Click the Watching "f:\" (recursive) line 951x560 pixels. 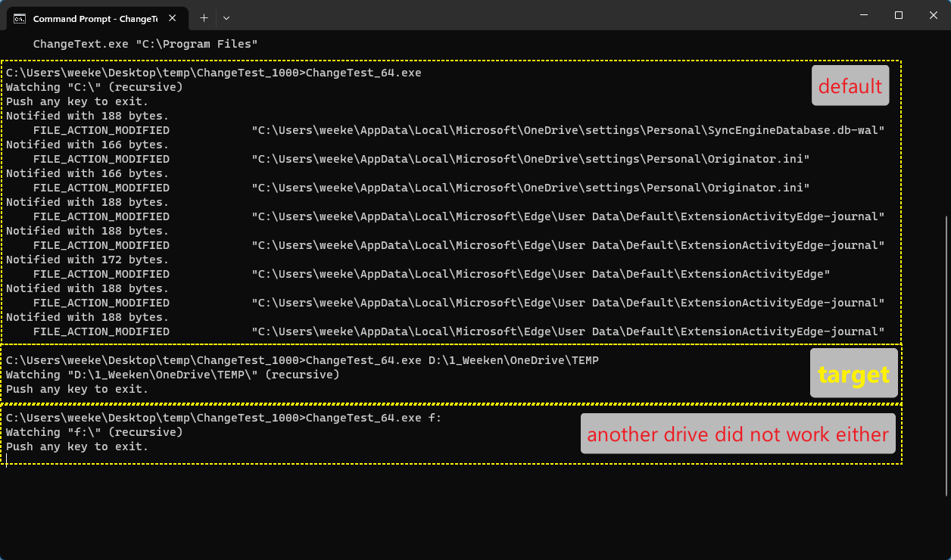click(95, 432)
